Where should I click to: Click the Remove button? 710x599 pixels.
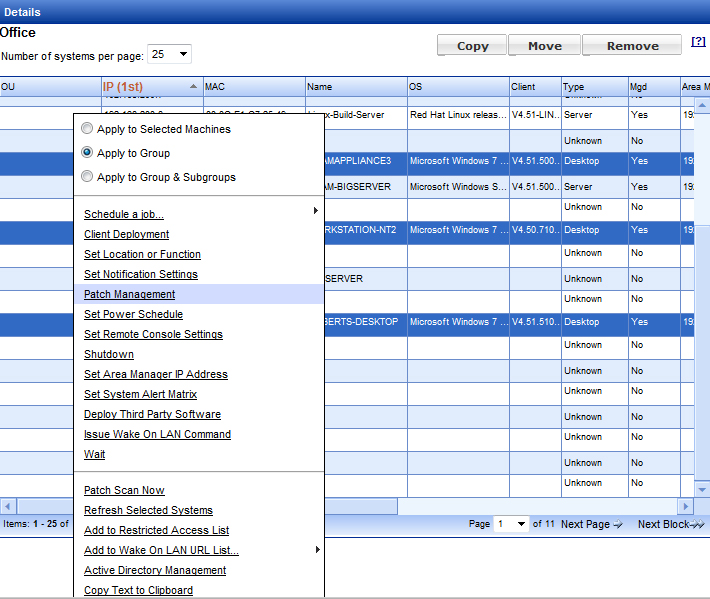click(632, 46)
